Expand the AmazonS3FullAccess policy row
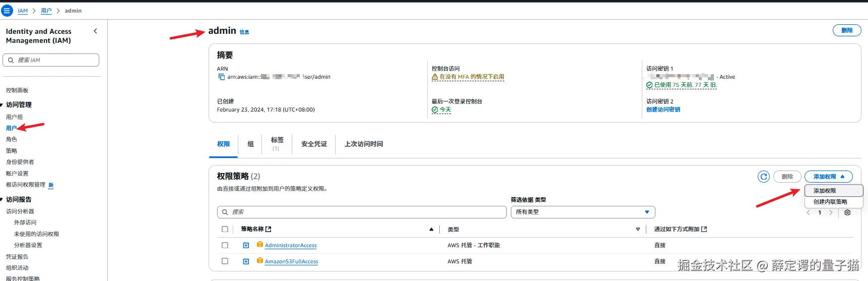 pyautogui.click(x=246, y=262)
